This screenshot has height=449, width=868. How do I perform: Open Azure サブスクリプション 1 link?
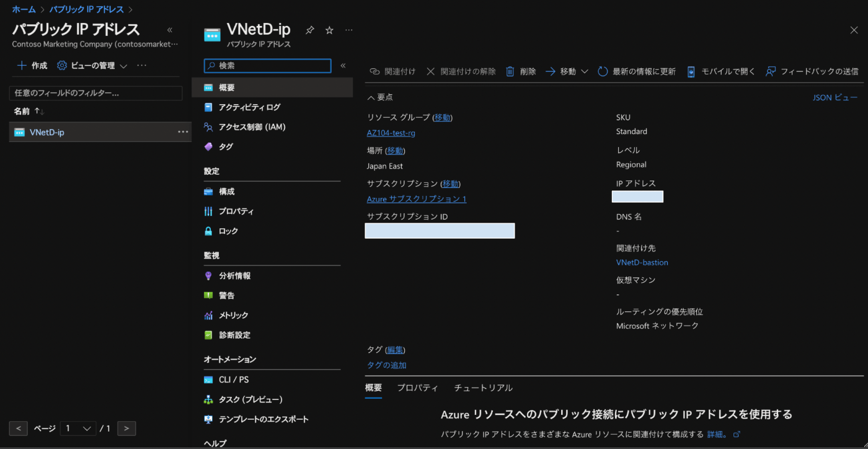417,199
